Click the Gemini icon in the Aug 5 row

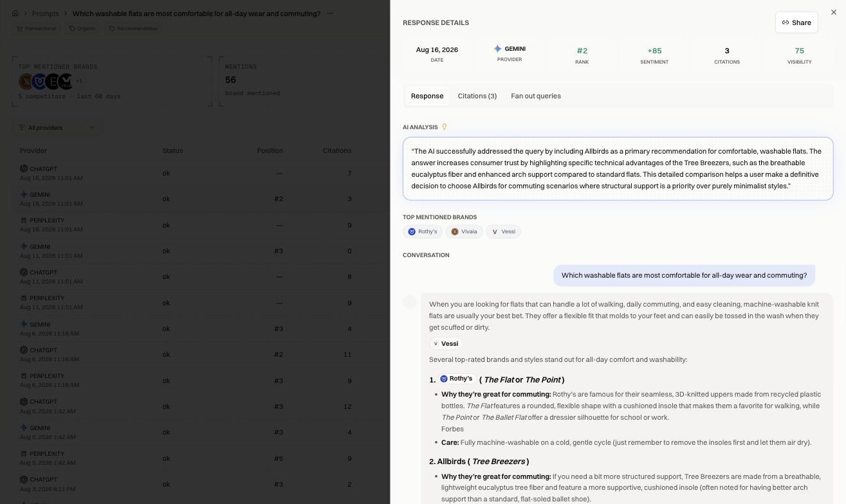[23, 428]
